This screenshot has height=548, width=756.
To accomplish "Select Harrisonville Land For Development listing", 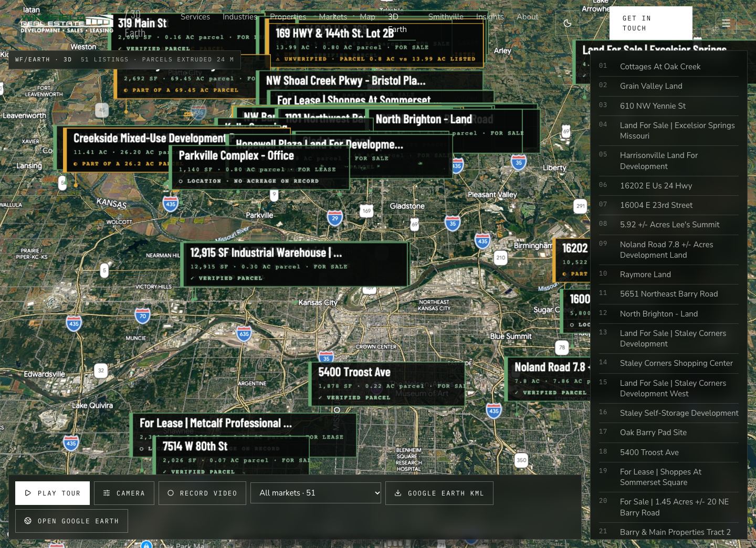I will coord(669,161).
